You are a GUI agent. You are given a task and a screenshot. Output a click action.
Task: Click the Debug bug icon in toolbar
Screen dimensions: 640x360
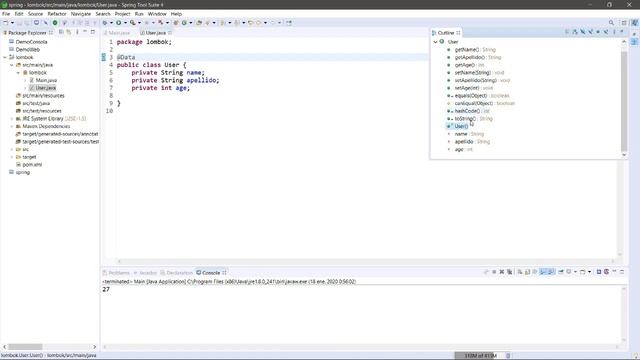pyautogui.click(x=105, y=23)
